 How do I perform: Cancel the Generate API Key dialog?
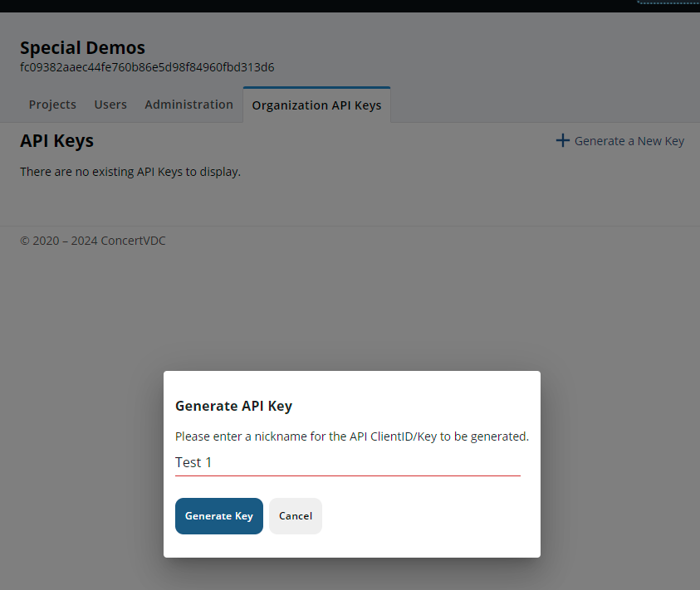[296, 516]
